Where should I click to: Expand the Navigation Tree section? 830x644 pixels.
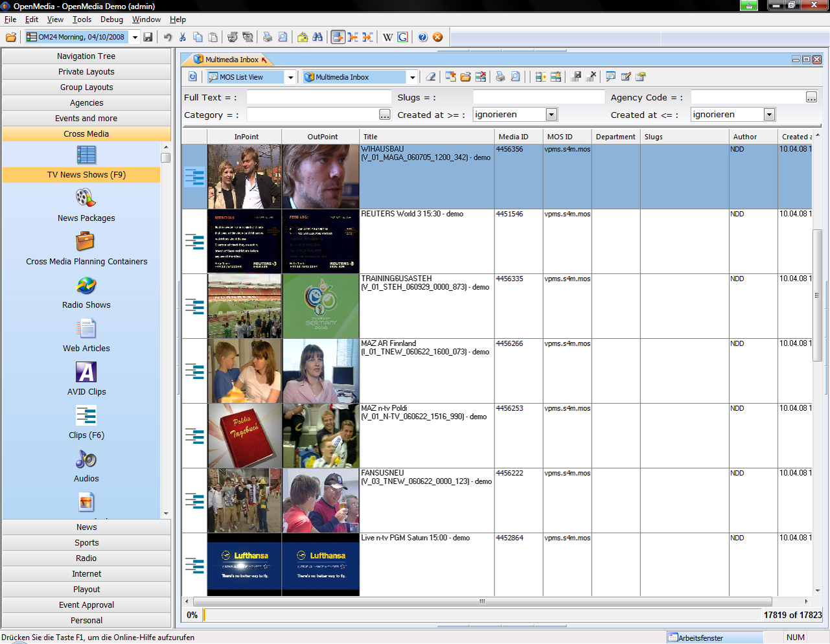pyautogui.click(x=86, y=56)
